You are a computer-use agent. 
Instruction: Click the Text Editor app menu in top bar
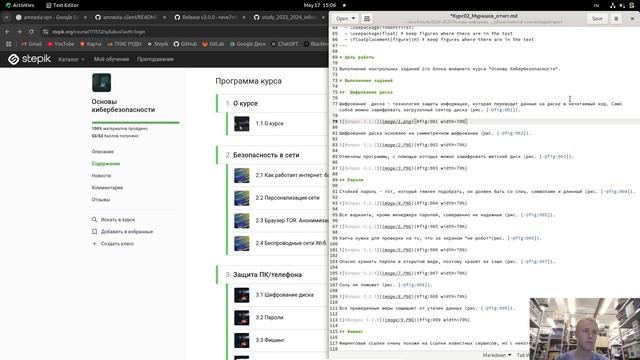tap(62, 5)
